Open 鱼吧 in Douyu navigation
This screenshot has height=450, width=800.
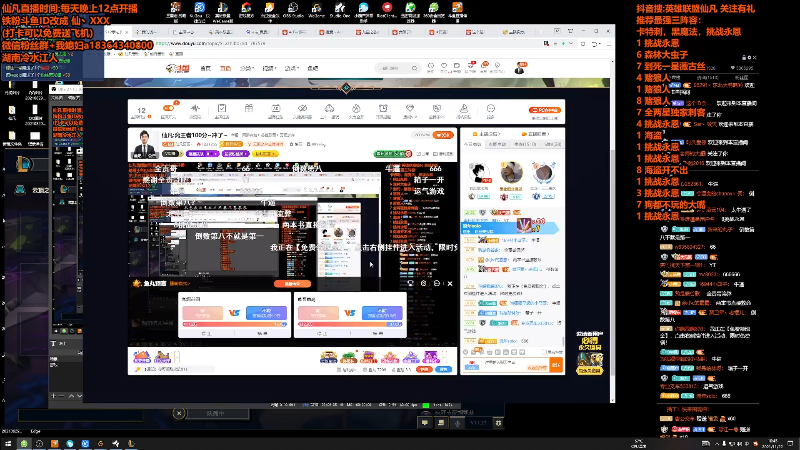[x=313, y=68]
